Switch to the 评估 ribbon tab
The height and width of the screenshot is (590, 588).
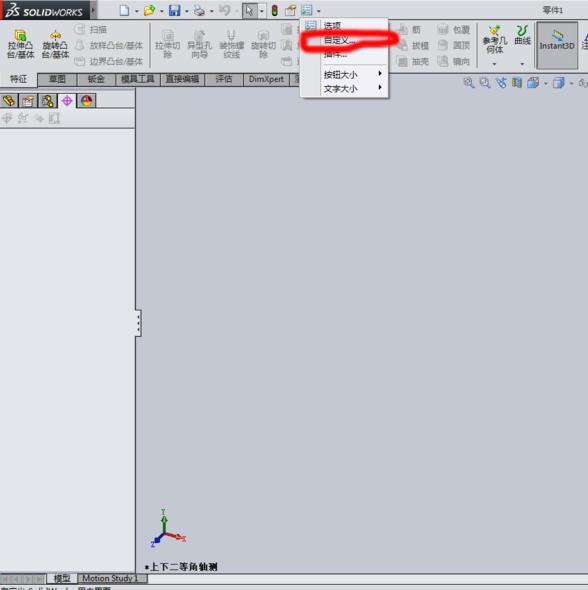point(224,79)
